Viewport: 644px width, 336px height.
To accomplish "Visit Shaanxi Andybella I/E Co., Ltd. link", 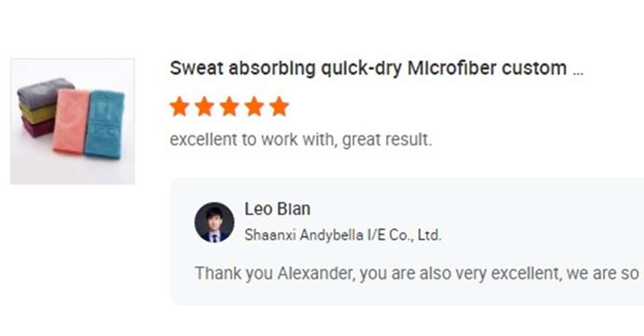I will point(342,236).
